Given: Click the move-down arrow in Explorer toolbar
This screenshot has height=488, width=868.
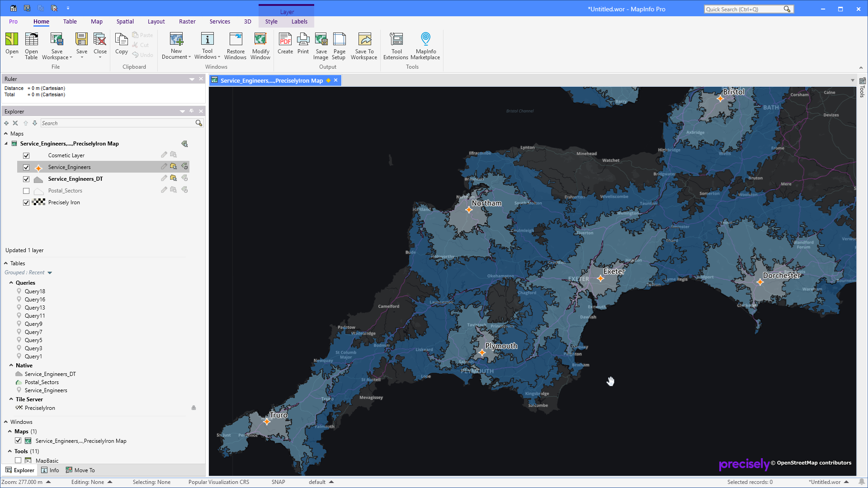Looking at the screenshot, I should coord(35,123).
